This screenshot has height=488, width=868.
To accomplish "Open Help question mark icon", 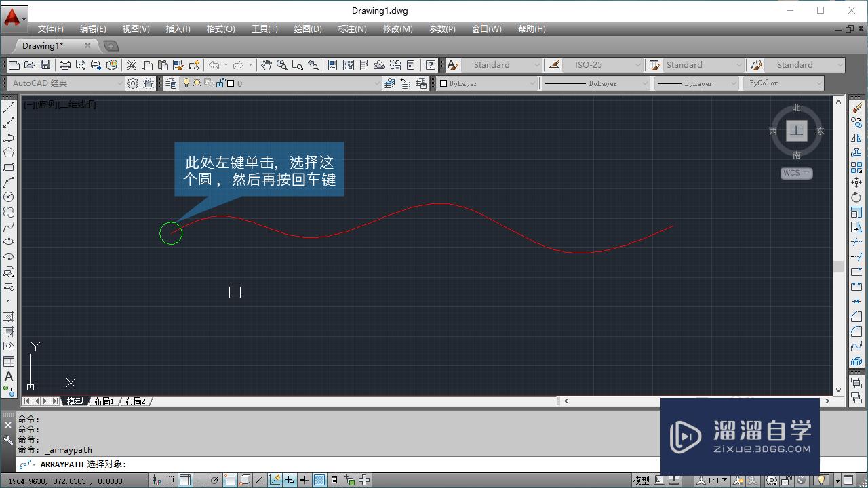I will click(430, 65).
